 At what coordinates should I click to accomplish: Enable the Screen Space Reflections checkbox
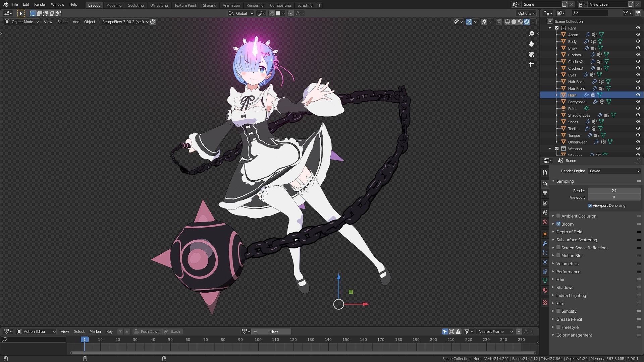(x=558, y=248)
